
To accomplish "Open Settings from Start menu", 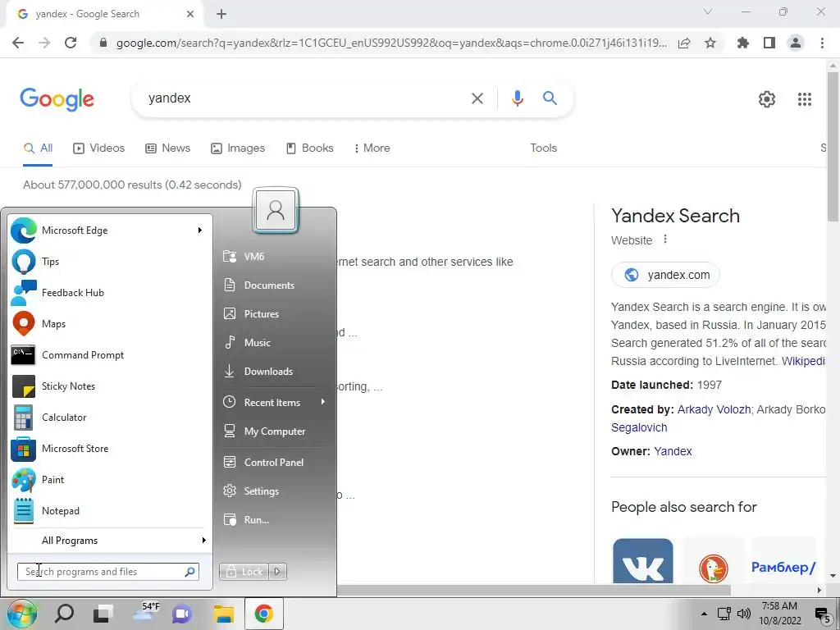I will [274, 491].
